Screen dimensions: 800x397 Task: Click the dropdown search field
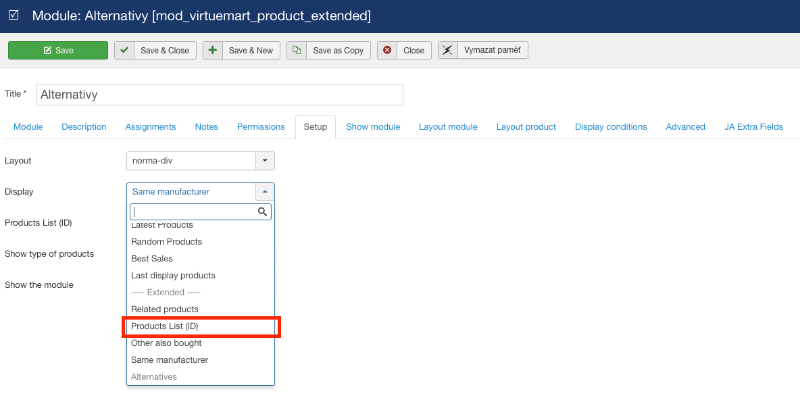(x=201, y=212)
